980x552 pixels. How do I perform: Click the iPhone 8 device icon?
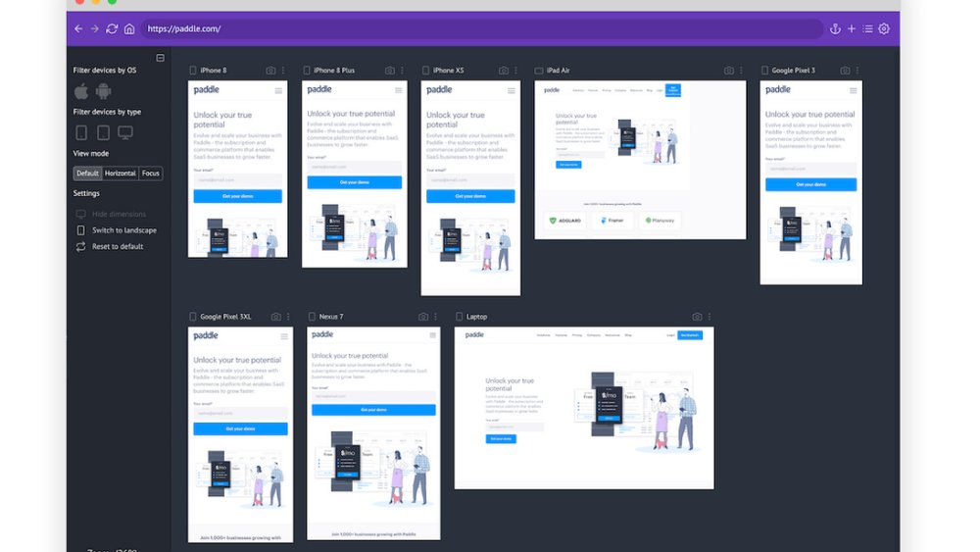(x=192, y=71)
